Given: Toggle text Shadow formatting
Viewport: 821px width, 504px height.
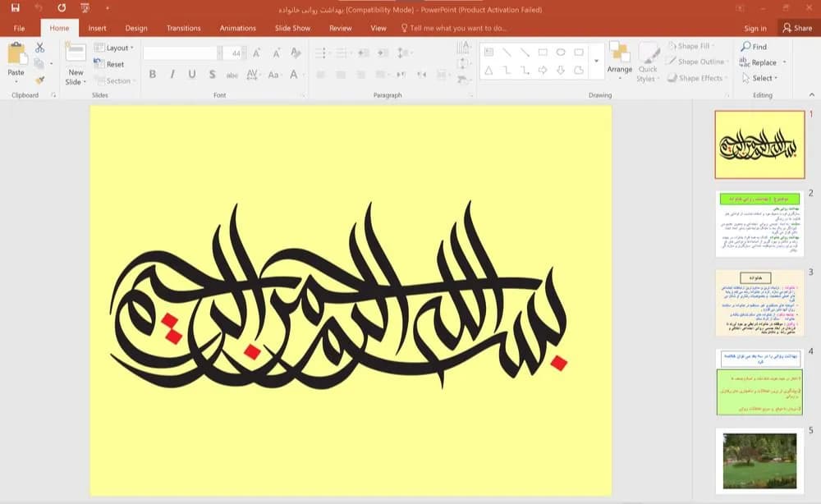Looking at the screenshot, I should pyautogui.click(x=212, y=75).
